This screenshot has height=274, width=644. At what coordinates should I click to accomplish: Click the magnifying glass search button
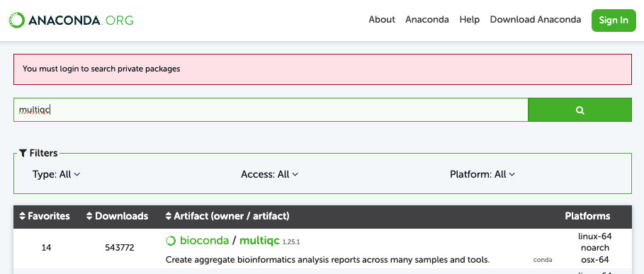(580, 110)
